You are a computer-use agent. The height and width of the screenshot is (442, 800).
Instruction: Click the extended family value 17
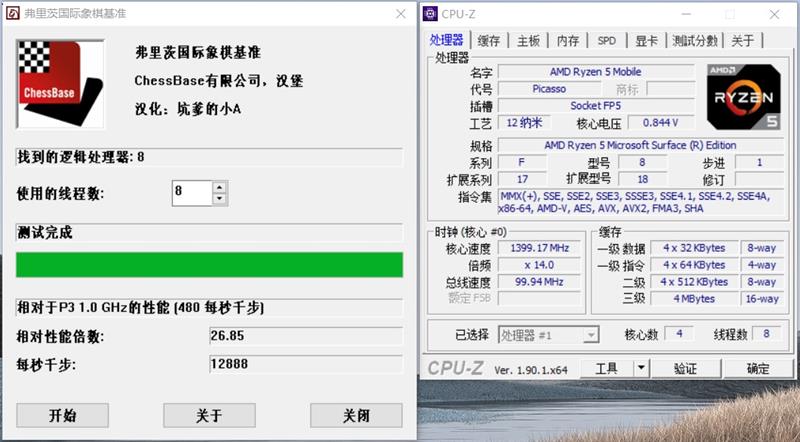click(522, 179)
